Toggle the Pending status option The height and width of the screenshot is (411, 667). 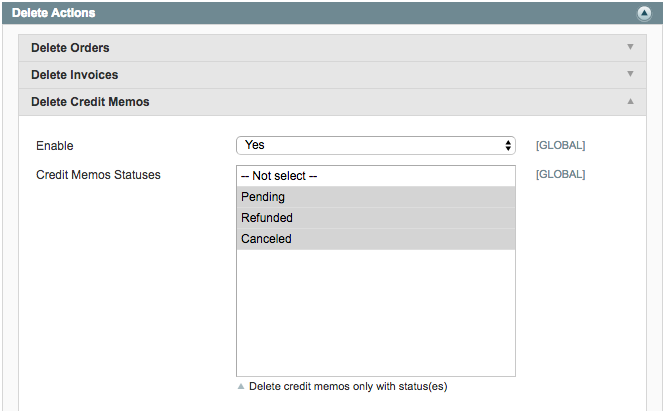(x=376, y=197)
